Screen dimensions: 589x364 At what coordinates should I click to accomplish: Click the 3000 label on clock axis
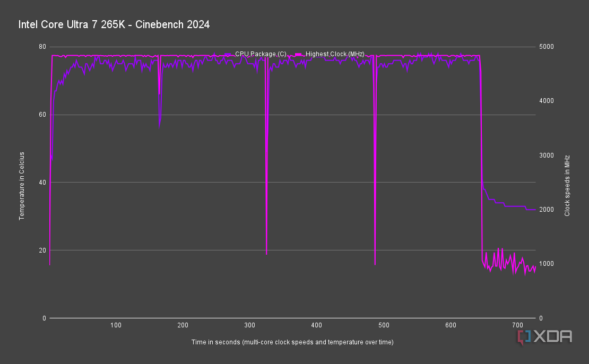coord(547,155)
